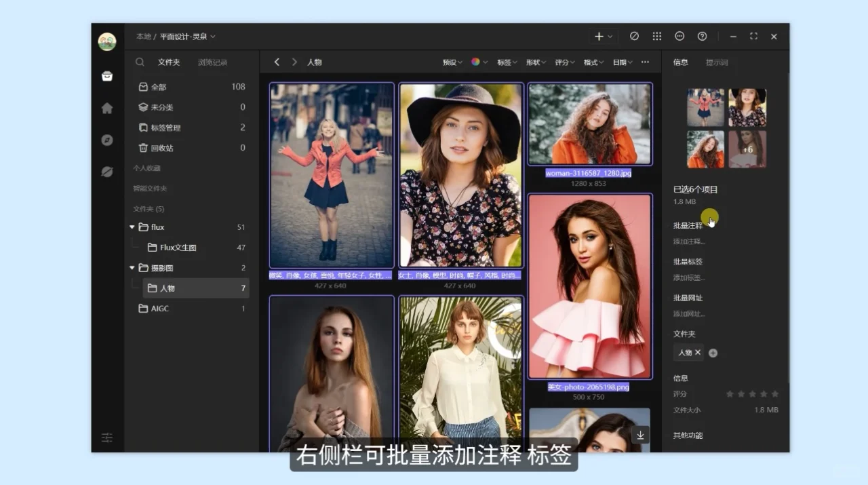Open the compass discover icon in left sidebar
This screenshot has width=868, height=485.
(106, 140)
